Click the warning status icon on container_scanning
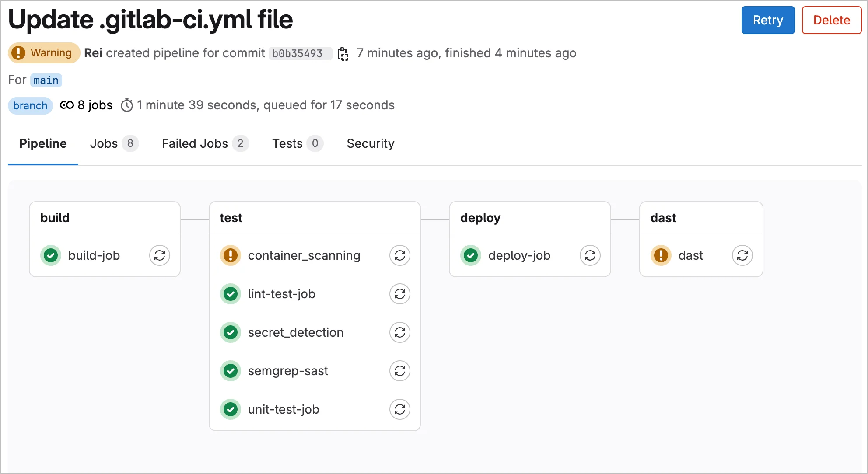This screenshot has width=868, height=474. tap(231, 255)
